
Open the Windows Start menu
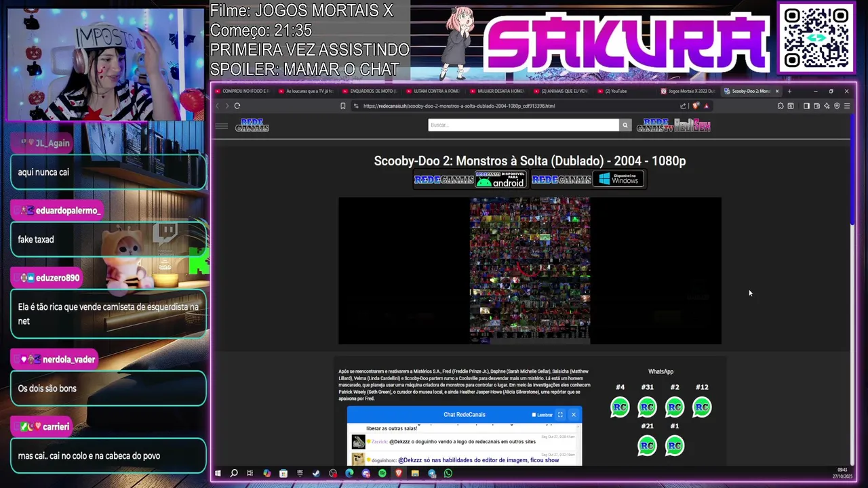click(x=218, y=473)
